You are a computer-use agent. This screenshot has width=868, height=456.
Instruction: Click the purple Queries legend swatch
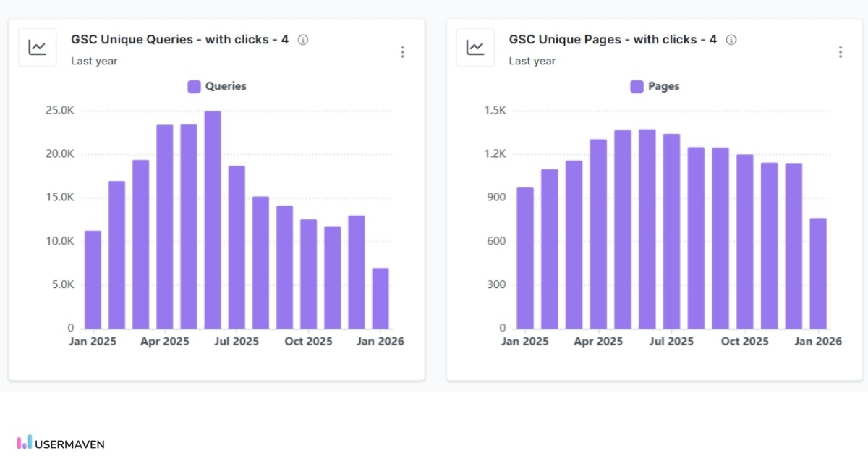pos(194,85)
